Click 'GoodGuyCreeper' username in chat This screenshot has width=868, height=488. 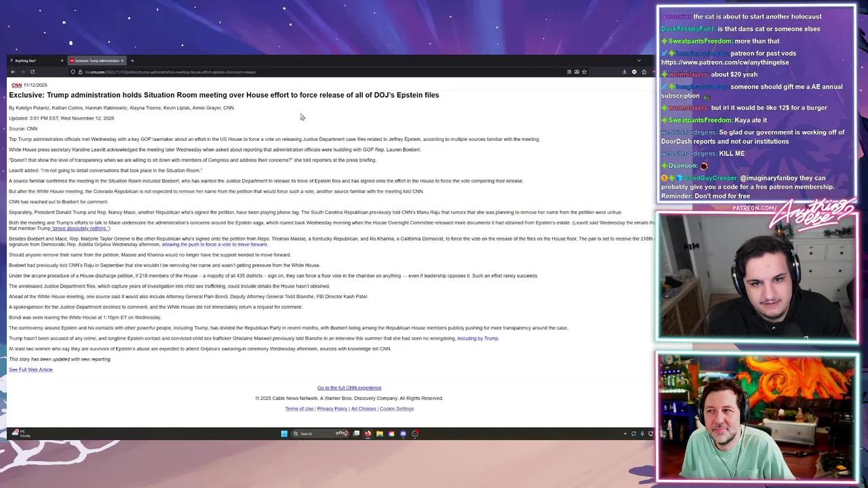(710, 178)
